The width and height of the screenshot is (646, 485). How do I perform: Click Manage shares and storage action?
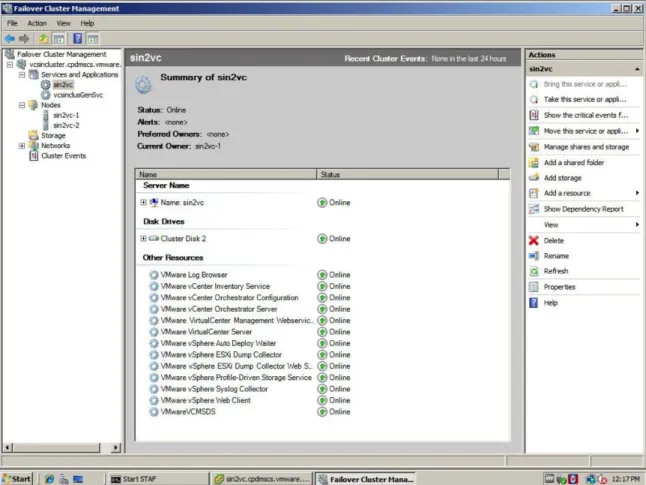tap(586, 147)
